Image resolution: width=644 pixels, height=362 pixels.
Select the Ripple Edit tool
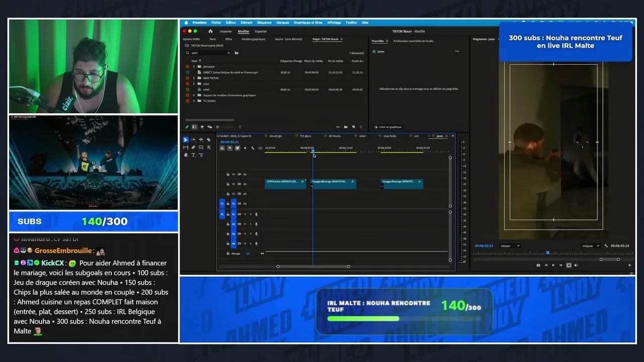(x=201, y=140)
